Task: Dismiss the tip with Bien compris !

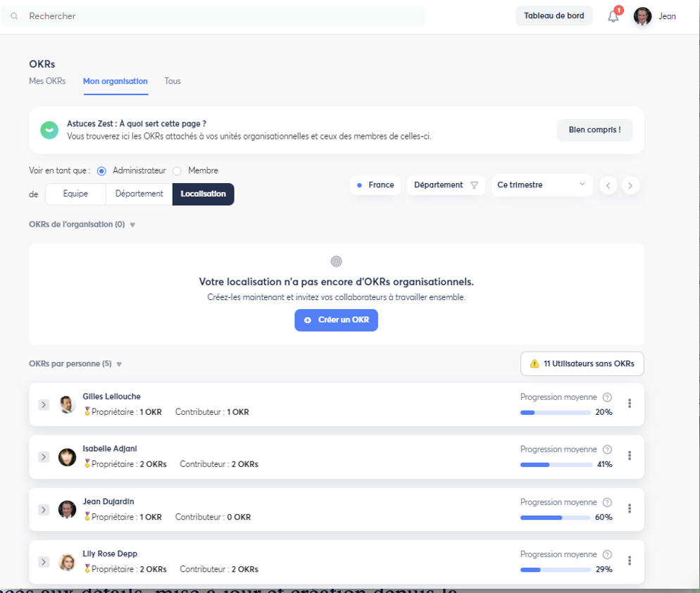Action: 594,130
